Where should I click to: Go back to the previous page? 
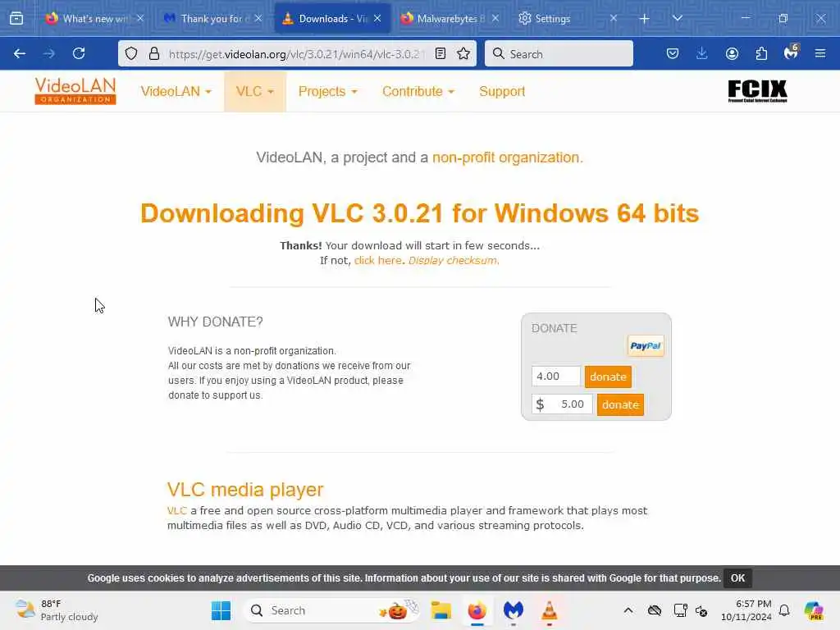pyautogui.click(x=20, y=53)
